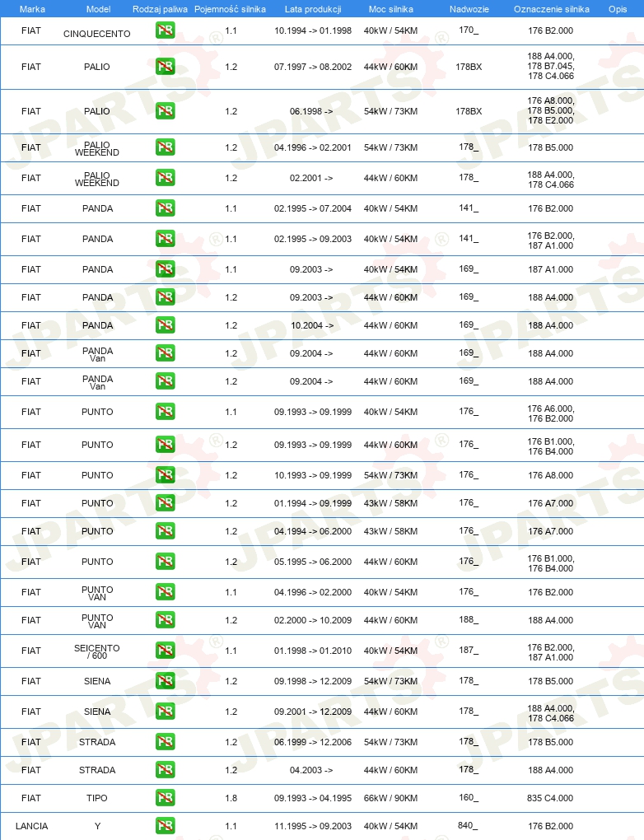Click the production date 04.2003 ->

click(x=311, y=770)
